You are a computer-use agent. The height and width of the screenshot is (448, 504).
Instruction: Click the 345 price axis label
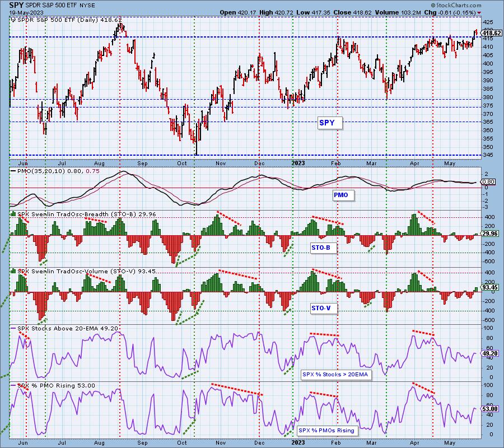(x=488, y=155)
